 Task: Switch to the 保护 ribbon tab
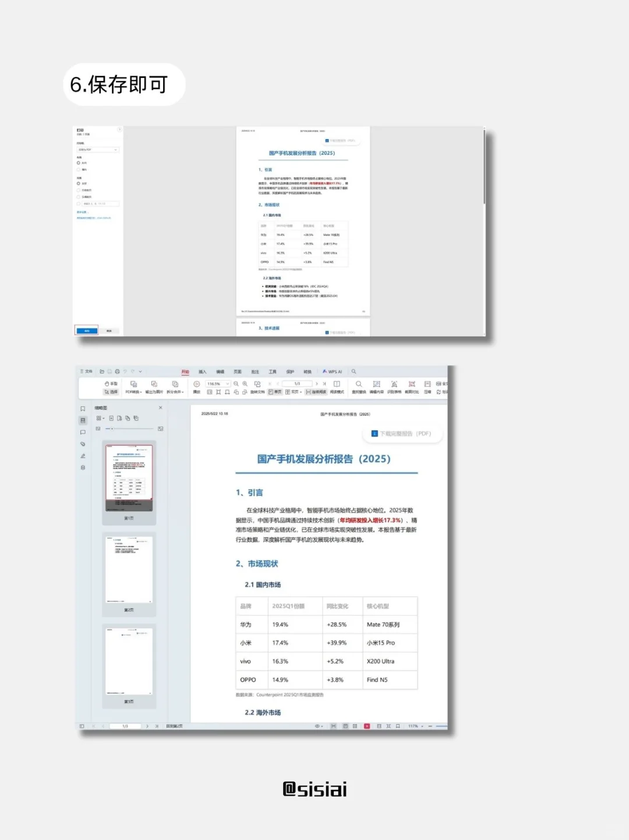[x=290, y=371]
